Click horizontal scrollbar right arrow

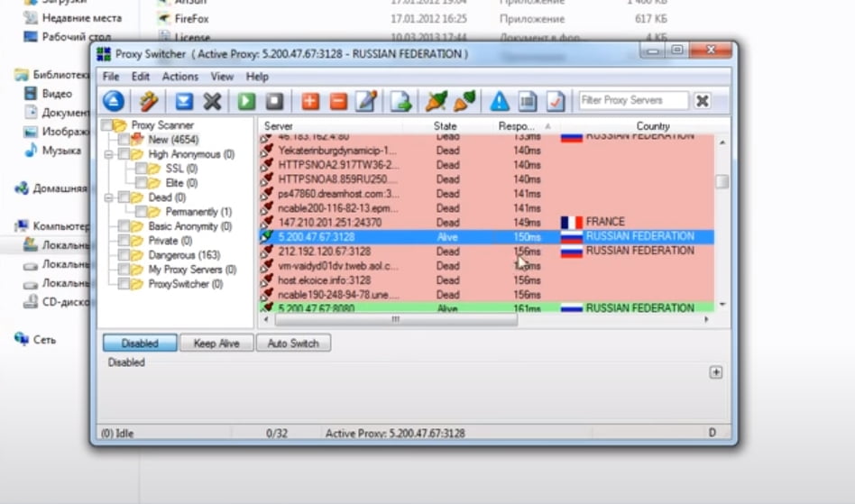point(707,319)
